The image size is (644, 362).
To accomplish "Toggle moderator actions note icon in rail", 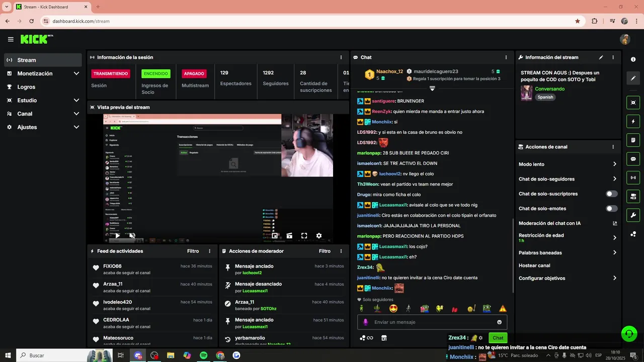I will click(x=633, y=140).
